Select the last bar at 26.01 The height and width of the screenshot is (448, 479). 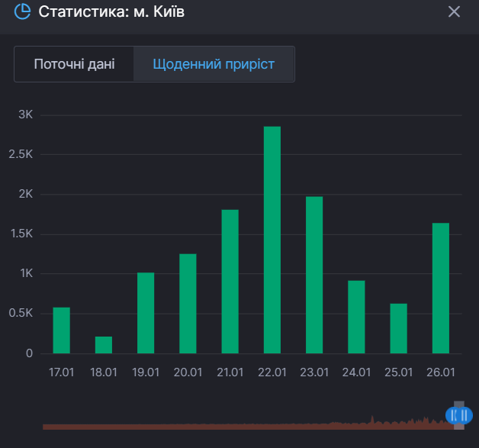[x=441, y=288]
